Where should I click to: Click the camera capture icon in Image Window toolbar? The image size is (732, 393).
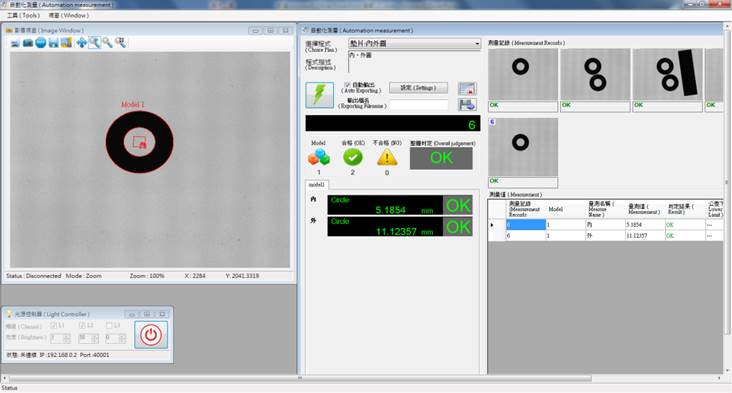click(28, 43)
